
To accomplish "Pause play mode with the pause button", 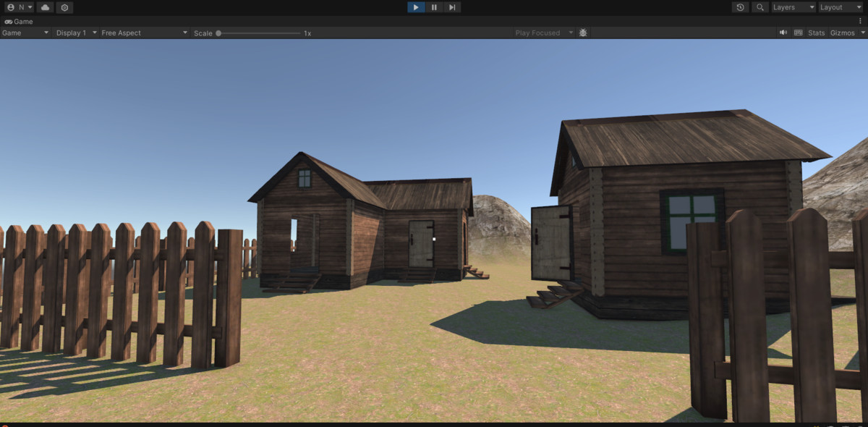I will pos(433,7).
